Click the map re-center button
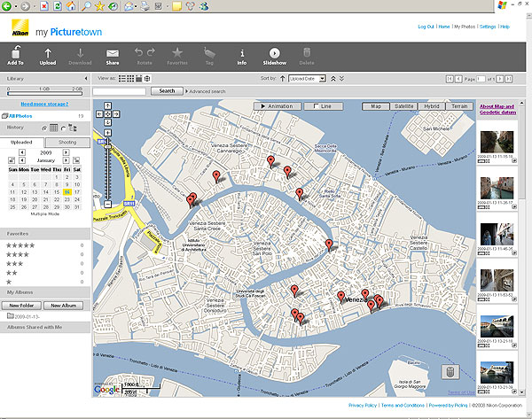The height and width of the screenshot is (419, 532). pyautogui.click(x=107, y=114)
